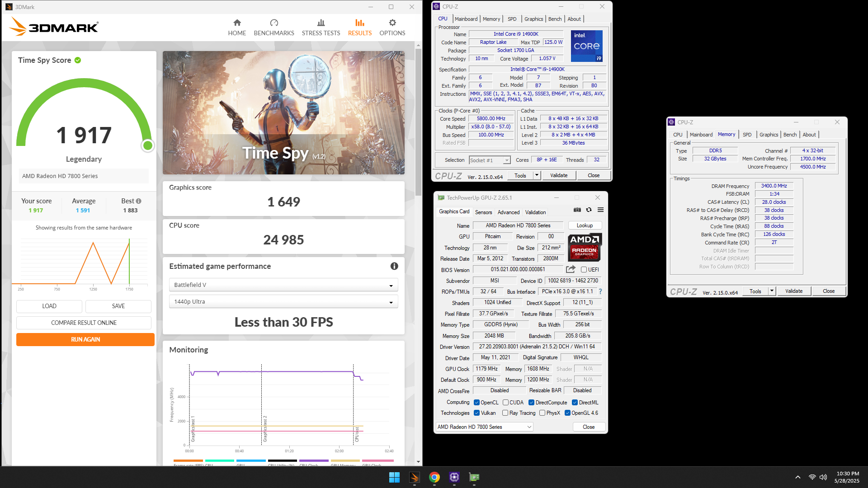Click the SAVE button in 3DMark
The width and height of the screenshot is (868, 488).
118,306
